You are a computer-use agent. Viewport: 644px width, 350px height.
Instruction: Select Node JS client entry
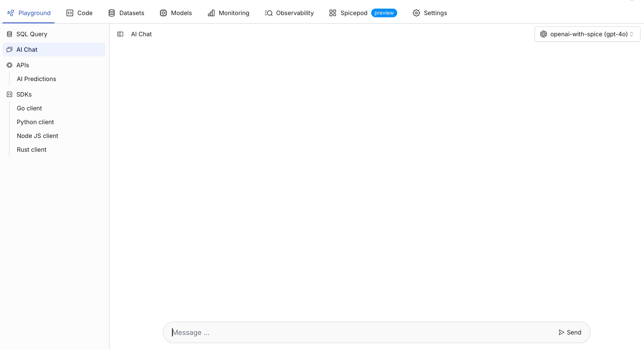pyautogui.click(x=37, y=136)
